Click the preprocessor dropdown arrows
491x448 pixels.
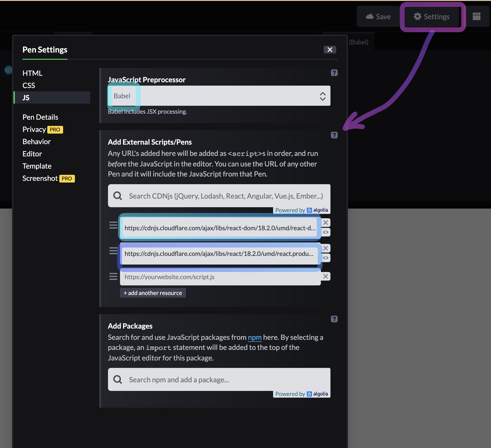point(323,96)
